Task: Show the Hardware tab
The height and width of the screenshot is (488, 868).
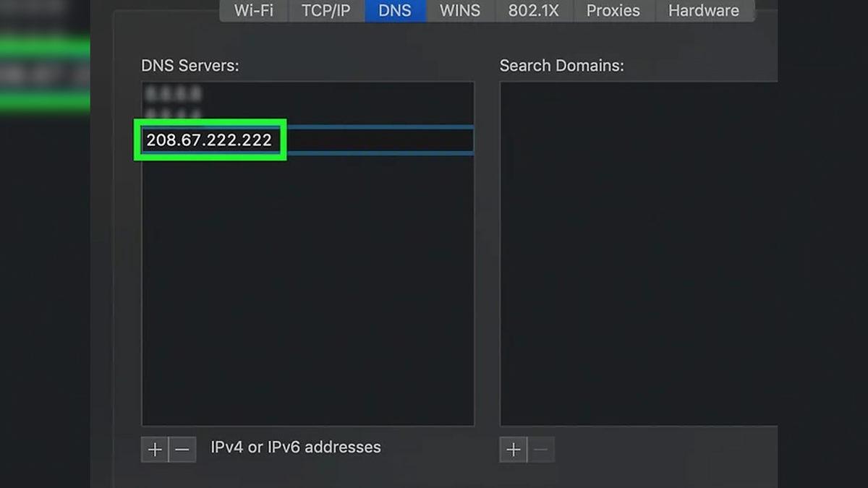Action: [x=703, y=11]
